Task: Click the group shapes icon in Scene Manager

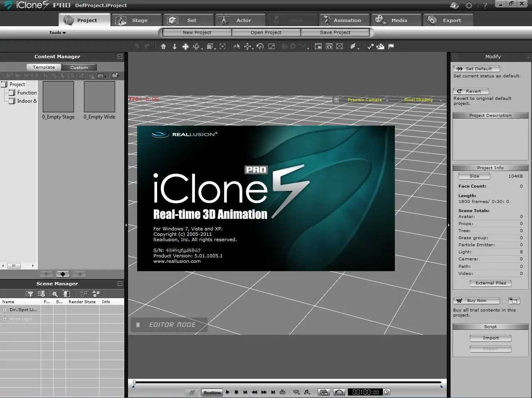Action: pyautogui.click(x=96, y=294)
